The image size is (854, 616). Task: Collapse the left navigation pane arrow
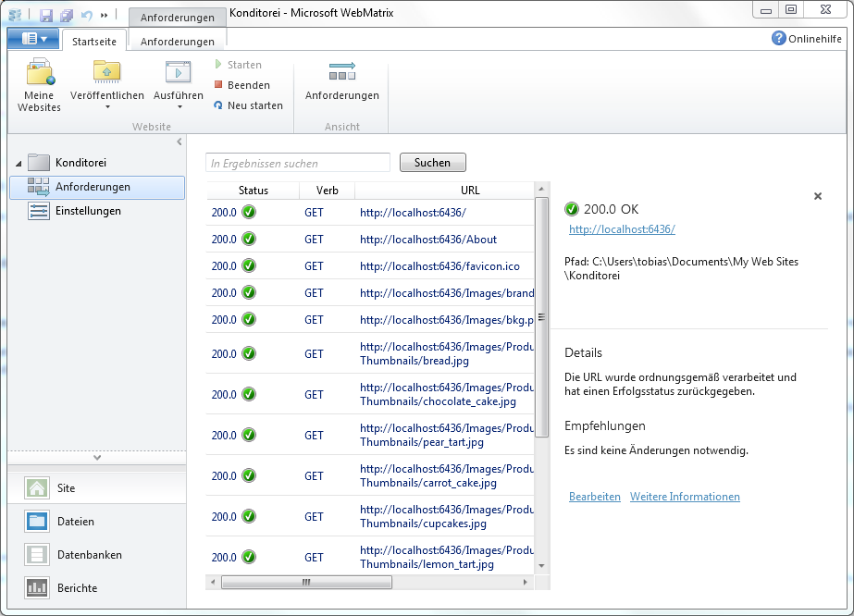click(179, 142)
